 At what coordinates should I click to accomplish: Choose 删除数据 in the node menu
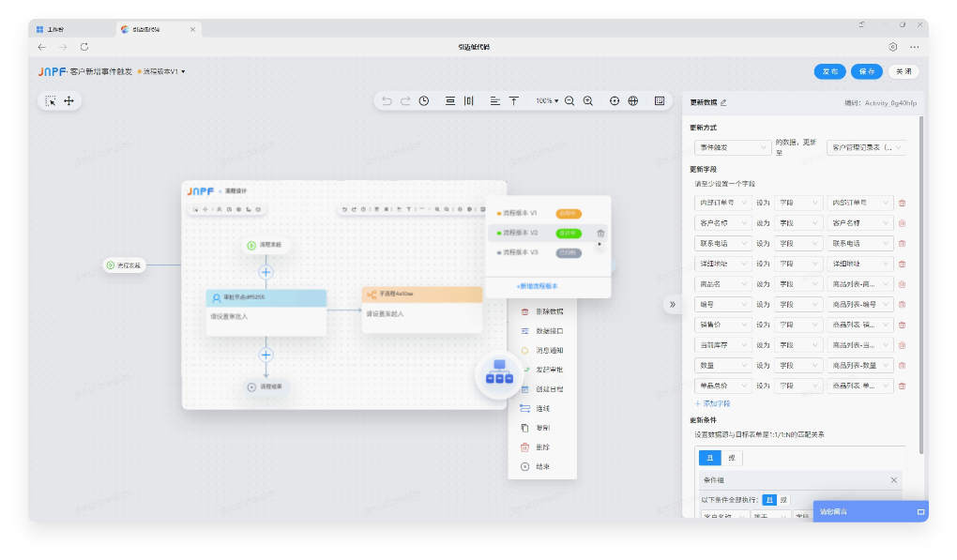(542, 311)
